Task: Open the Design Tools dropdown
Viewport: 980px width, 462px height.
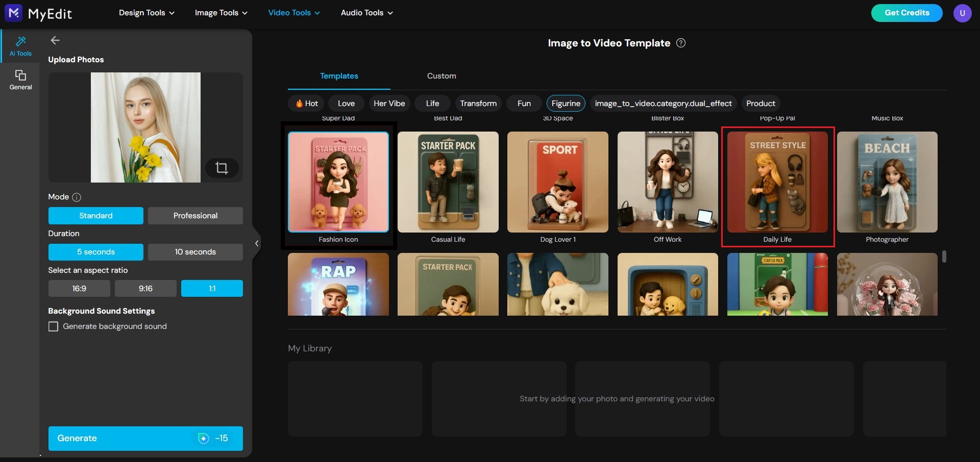Action: (x=146, y=13)
